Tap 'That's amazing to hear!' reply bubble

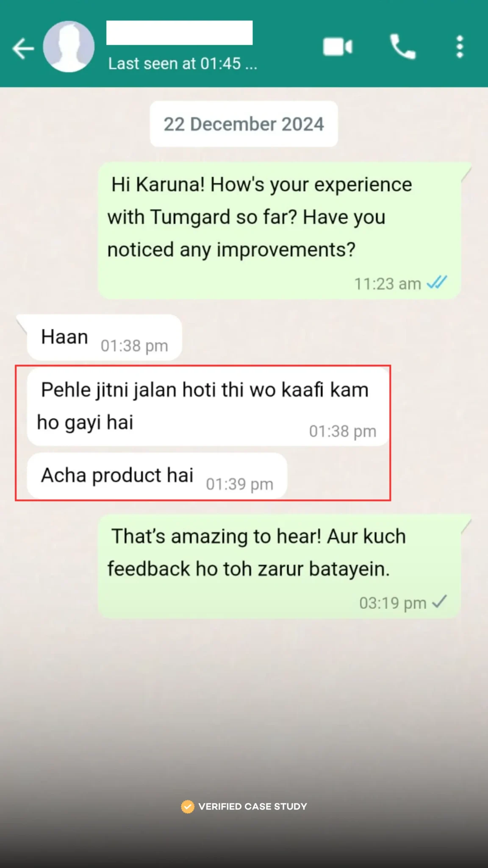click(280, 566)
